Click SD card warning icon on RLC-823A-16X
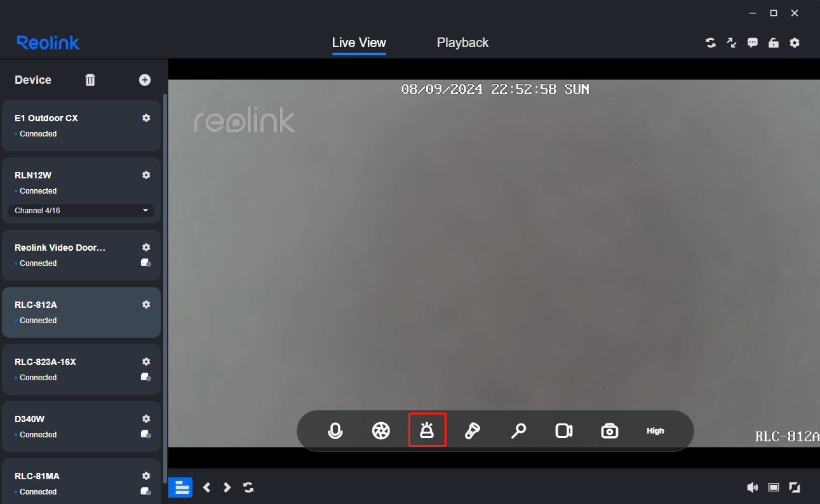 146,377
